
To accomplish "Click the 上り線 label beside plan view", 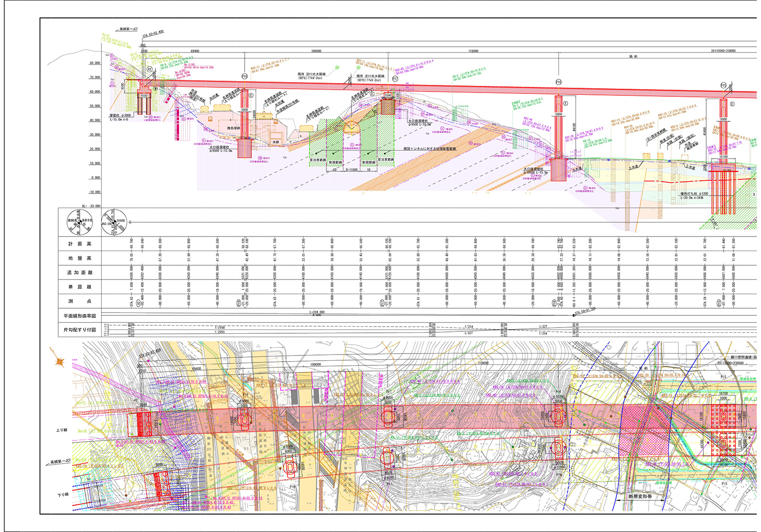I will (x=62, y=430).
